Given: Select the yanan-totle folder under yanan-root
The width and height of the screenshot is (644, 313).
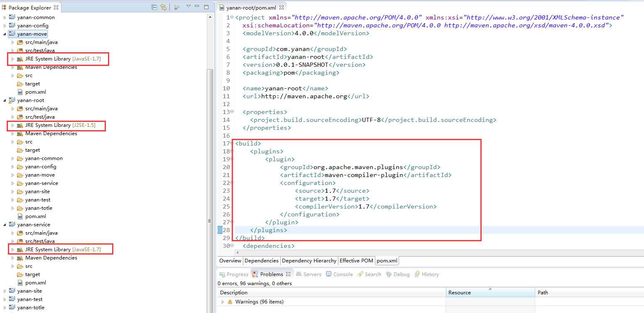Looking at the screenshot, I should click(x=39, y=208).
